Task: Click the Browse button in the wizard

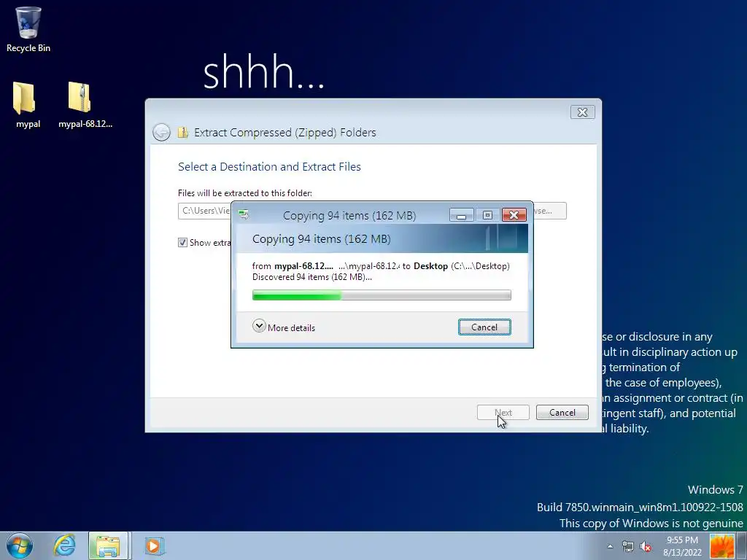Action: pyautogui.click(x=549, y=211)
